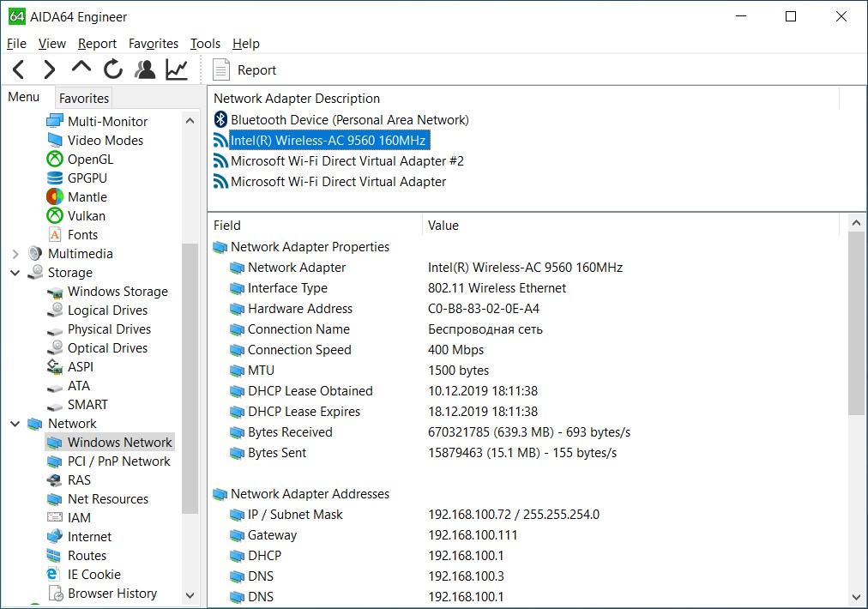Image resolution: width=868 pixels, height=609 pixels.
Task: Click the Refresh toolbar icon
Action: 113,70
